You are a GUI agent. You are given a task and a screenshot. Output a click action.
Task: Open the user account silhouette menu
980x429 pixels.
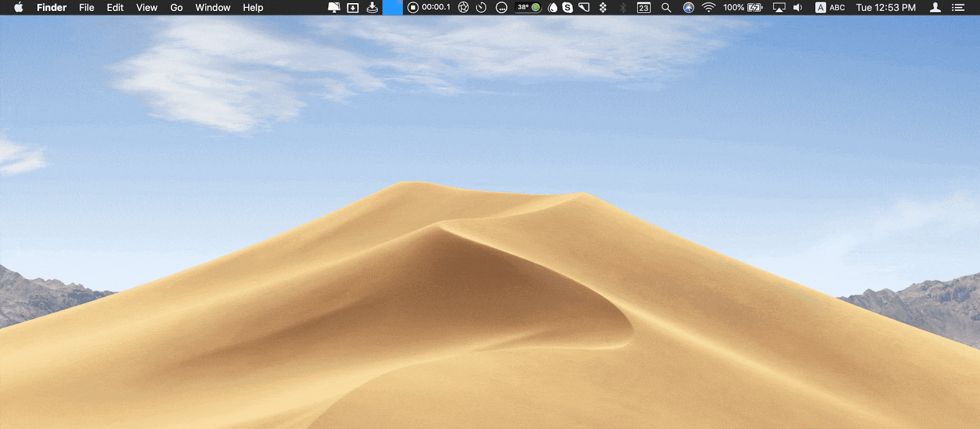(x=935, y=7)
